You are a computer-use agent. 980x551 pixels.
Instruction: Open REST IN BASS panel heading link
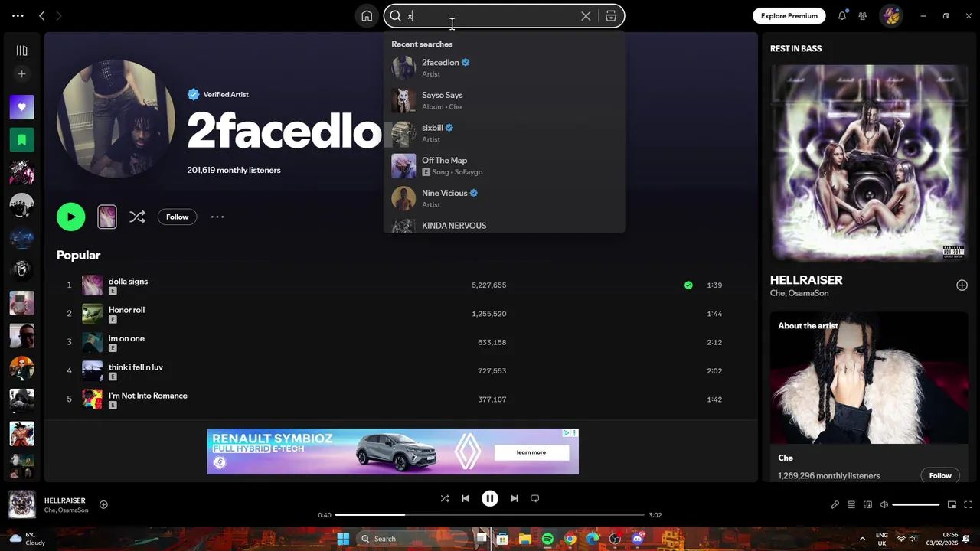(x=795, y=48)
